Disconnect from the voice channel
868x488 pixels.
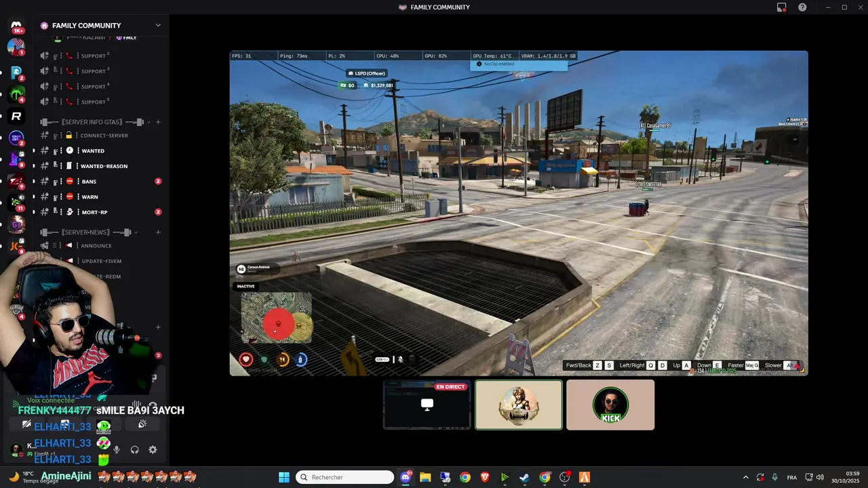pos(153,405)
